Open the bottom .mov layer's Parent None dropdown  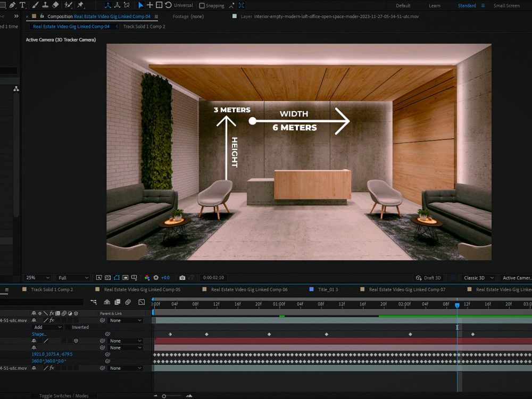click(126, 368)
